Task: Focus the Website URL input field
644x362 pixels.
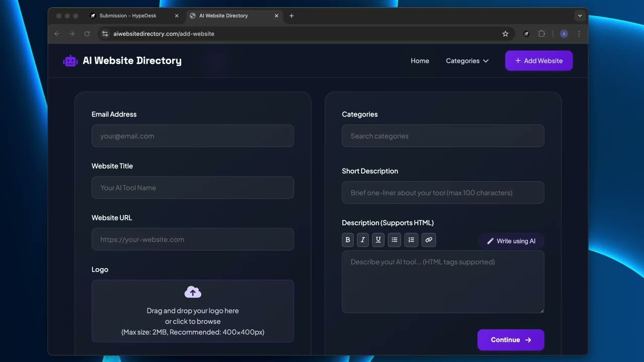Action: coord(193,239)
